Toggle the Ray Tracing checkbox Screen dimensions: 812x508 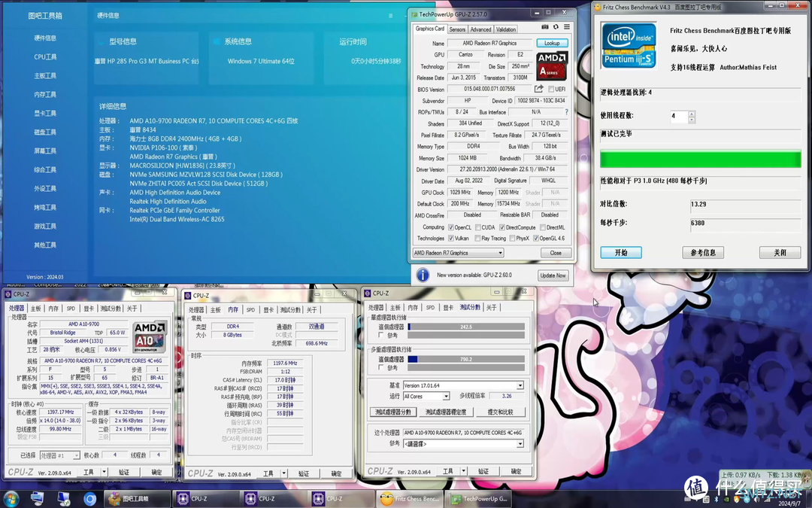(x=478, y=239)
